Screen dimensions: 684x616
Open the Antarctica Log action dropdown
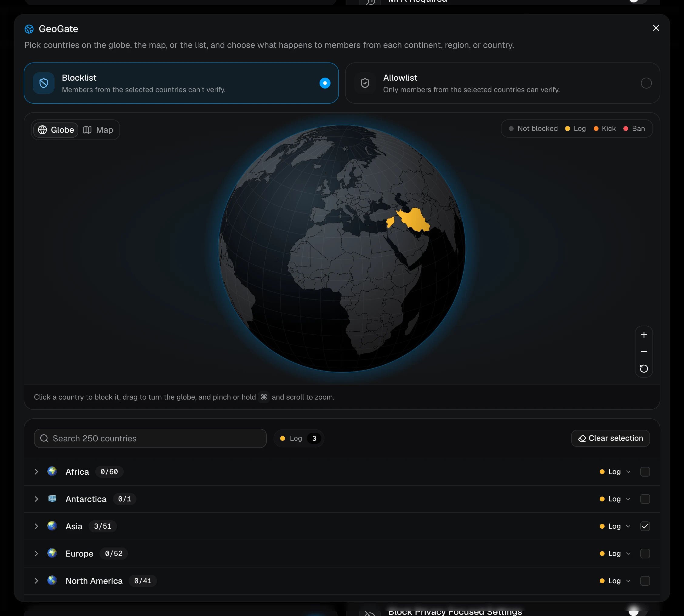[x=615, y=499]
